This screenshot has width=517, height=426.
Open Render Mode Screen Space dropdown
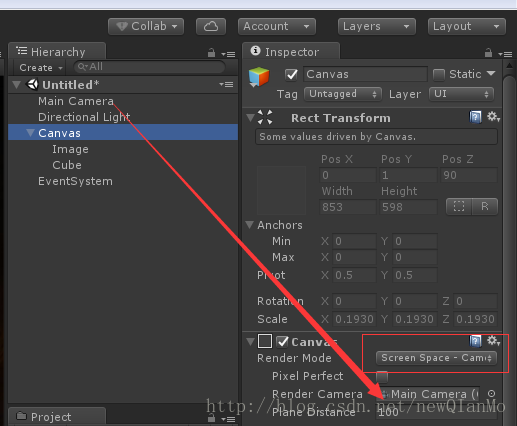[436, 358]
